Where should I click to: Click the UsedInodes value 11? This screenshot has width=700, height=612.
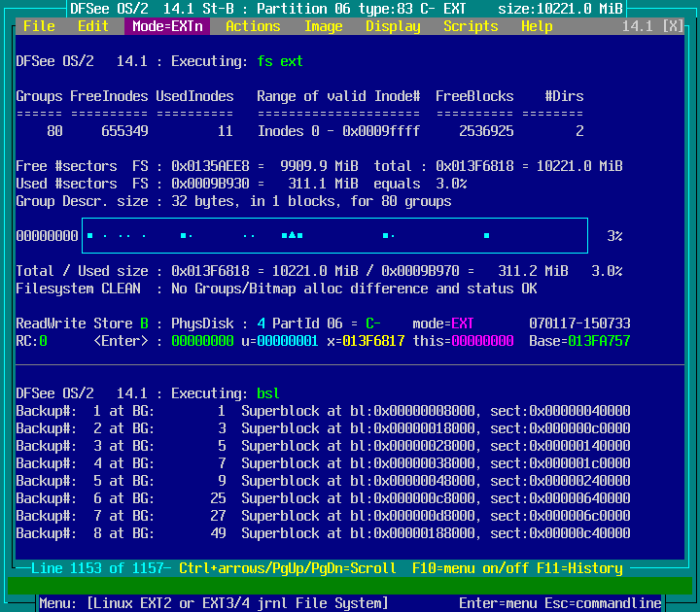[x=226, y=131]
